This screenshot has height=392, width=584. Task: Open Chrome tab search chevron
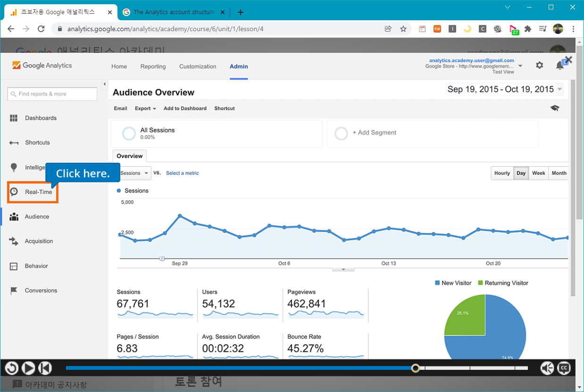(508, 7)
